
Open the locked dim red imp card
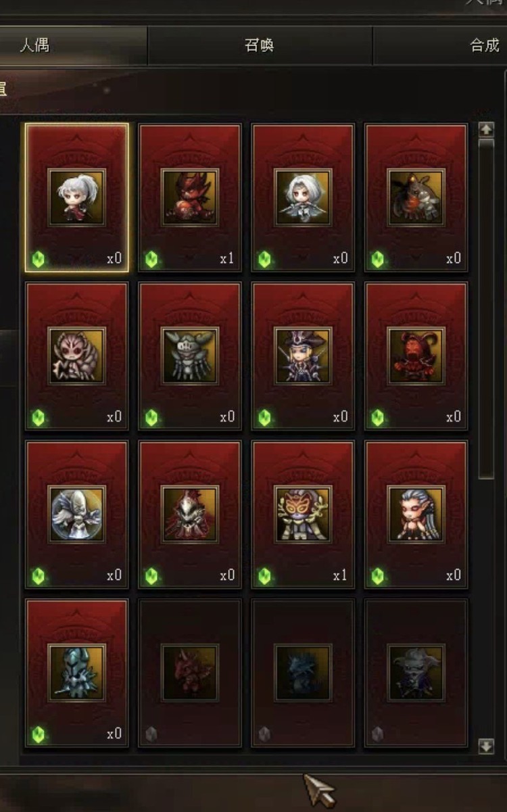click(x=190, y=673)
